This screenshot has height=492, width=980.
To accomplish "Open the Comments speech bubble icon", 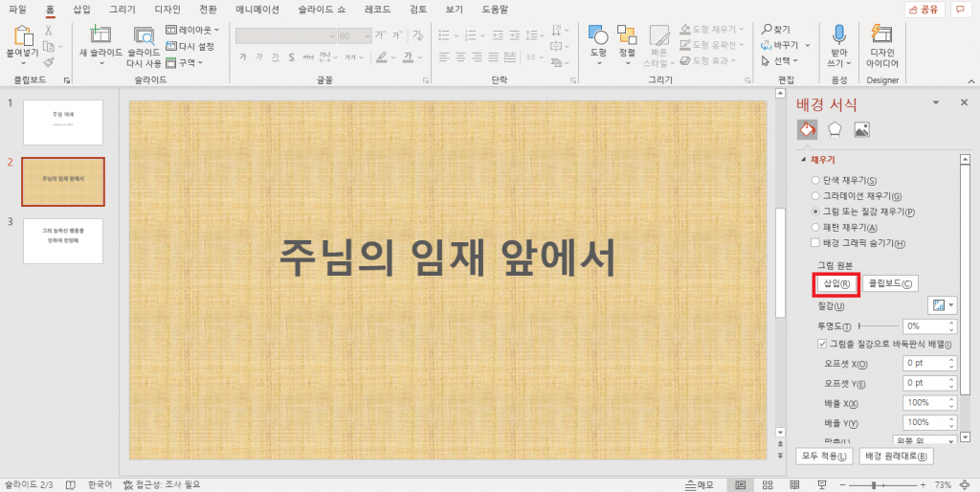I will (x=959, y=9).
